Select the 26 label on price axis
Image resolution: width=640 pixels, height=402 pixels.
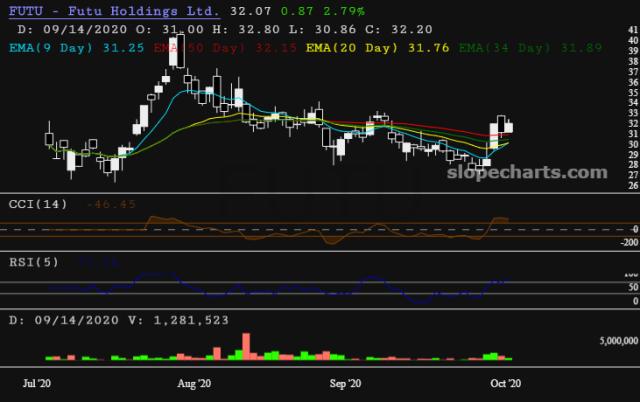pyautogui.click(x=633, y=186)
